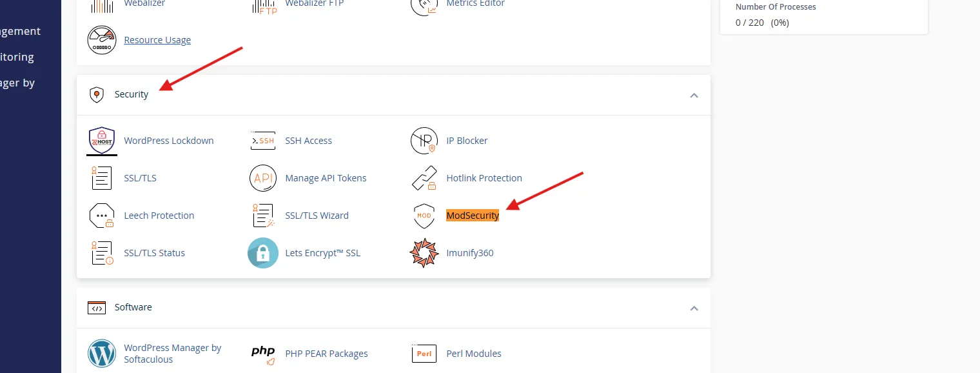Image resolution: width=980 pixels, height=373 pixels.
Task: Open the Perl Modules icon
Action: point(424,354)
